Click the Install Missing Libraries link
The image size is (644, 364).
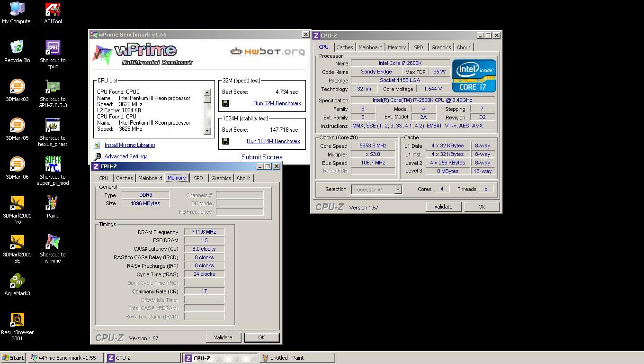pyautogui.click(x=130, y=145)
